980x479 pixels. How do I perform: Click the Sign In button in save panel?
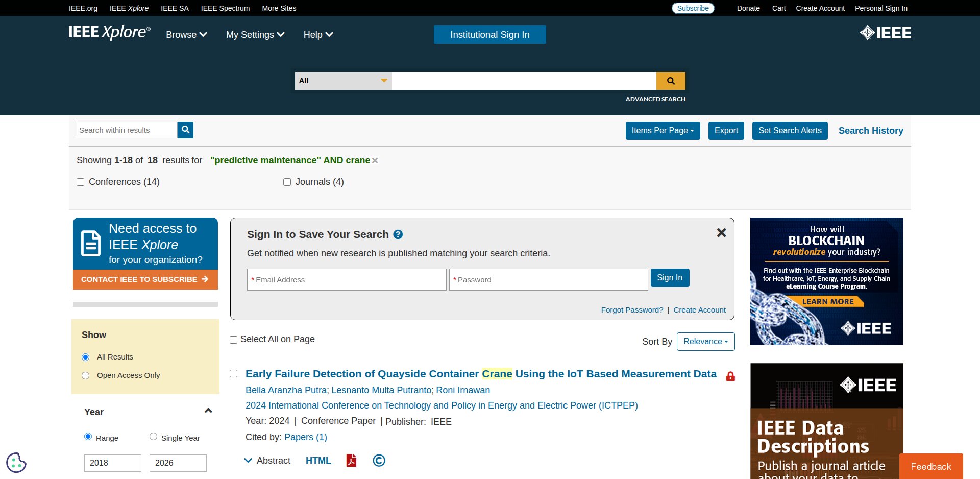pyautogui.click(x=670, y=278)
